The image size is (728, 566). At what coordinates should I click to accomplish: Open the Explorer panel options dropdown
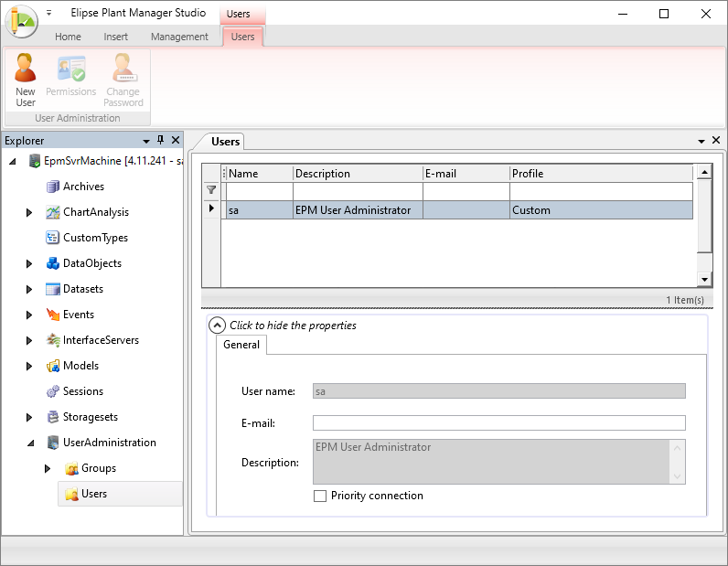pos(146,141)
